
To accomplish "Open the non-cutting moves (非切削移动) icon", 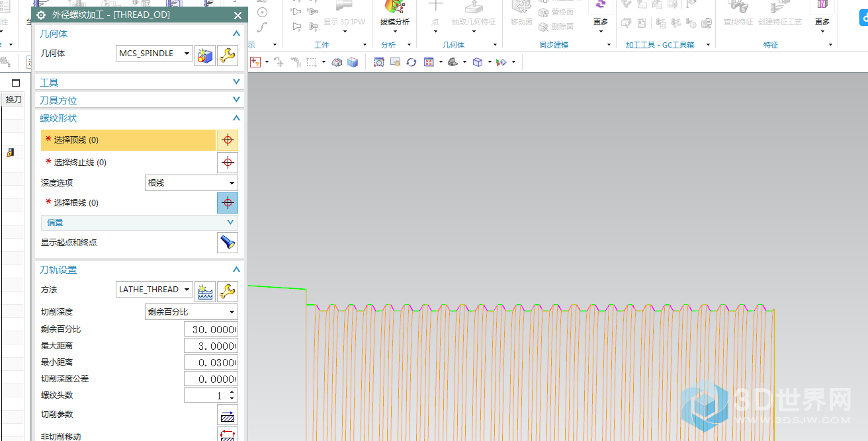I will pyautogui.click(x=228, y=435).
